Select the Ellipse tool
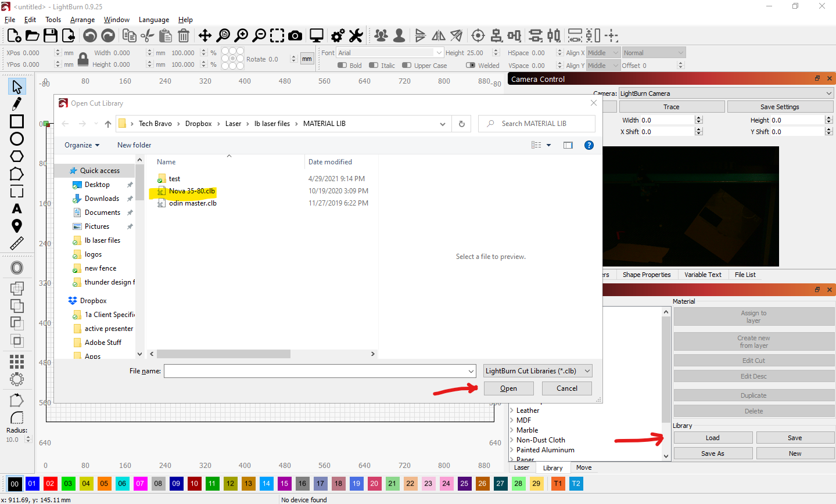This screenshot has height=504, width=836. pyautogui.click(x=17, y=139)
